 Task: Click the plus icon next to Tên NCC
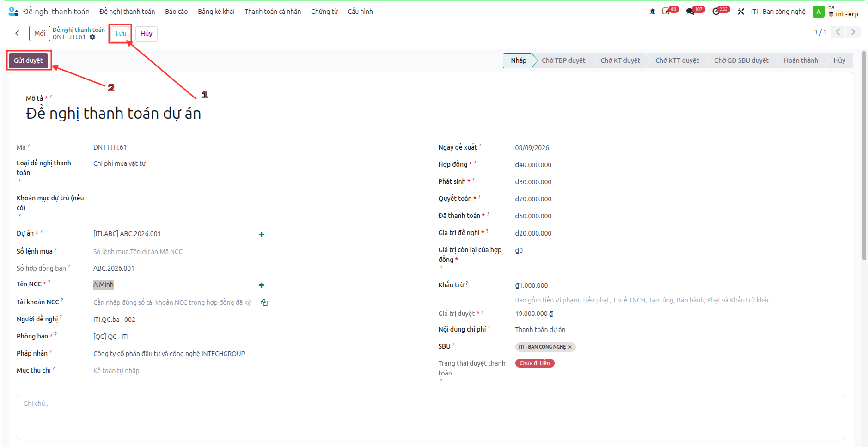click(262, 285)
